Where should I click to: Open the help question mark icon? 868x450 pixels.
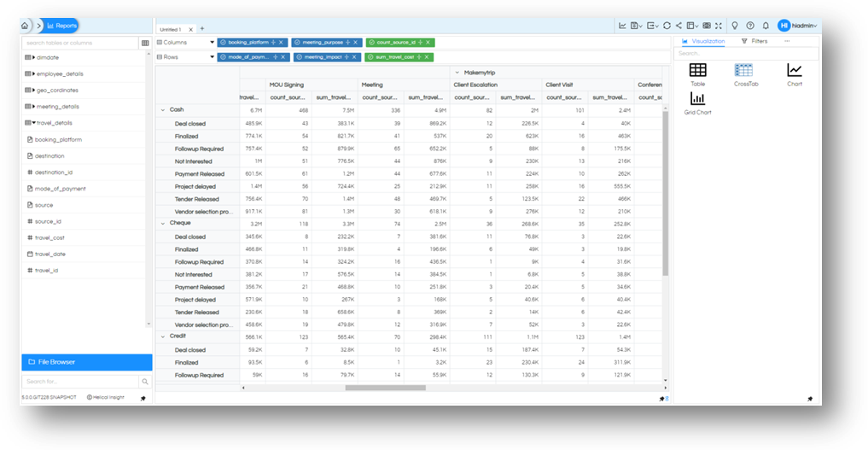750,26
